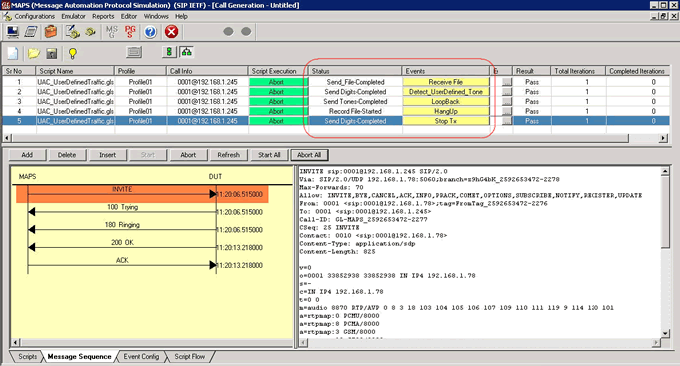This screenshot has height=366, width=680.
Task: Select the 200 OK message arrow
Action: tap(122, 247)
